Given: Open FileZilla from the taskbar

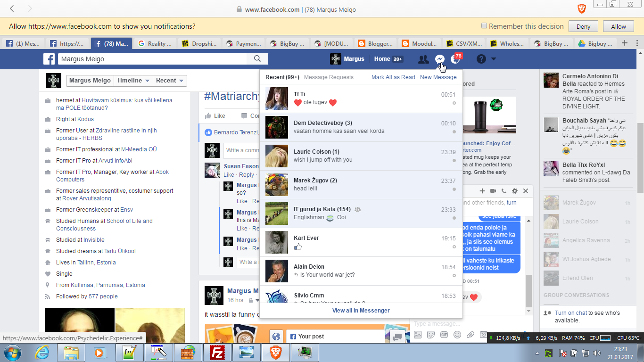Looking at the screenshot, I should [x=217, y=352].
